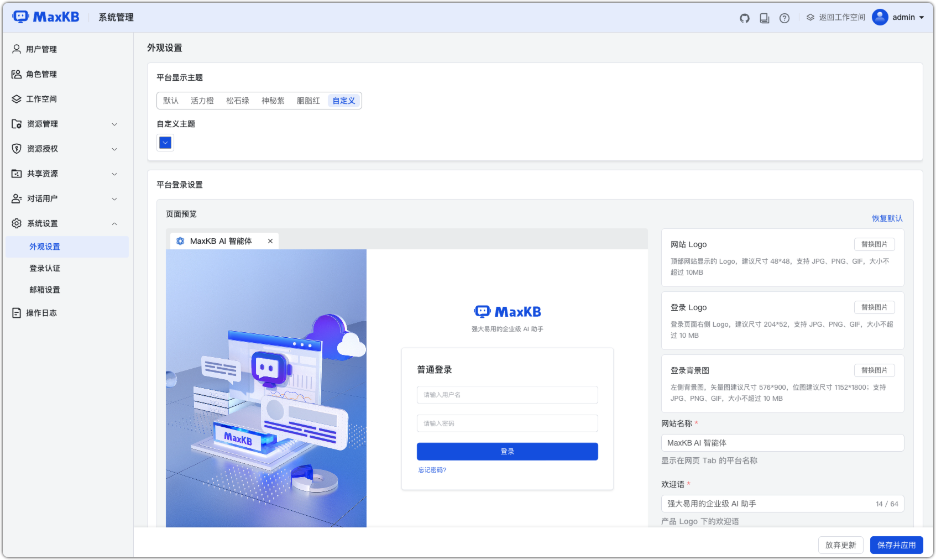This screenshot has height=560, width=936.
Task: Open the MaxKB GitHub repository icon
Action: pos(744,18)
